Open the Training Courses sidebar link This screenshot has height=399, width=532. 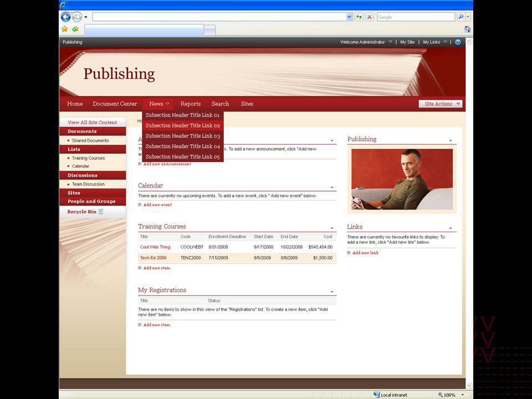point(88,158)
